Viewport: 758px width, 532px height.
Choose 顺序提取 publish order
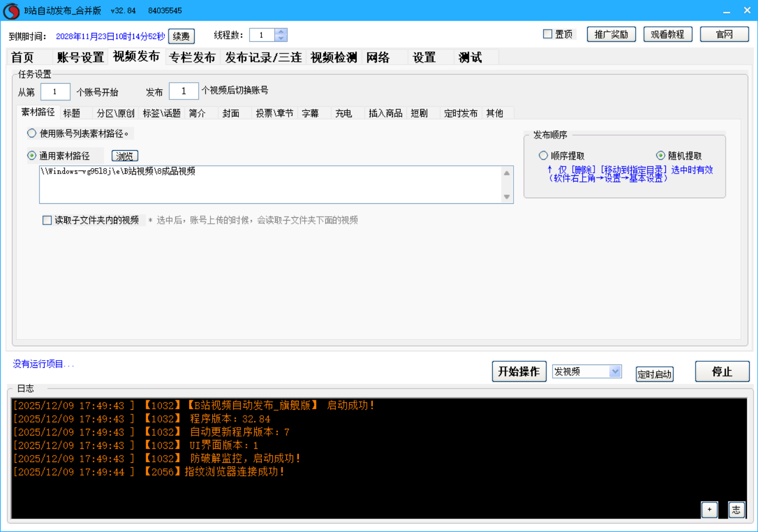pos(543,156)
